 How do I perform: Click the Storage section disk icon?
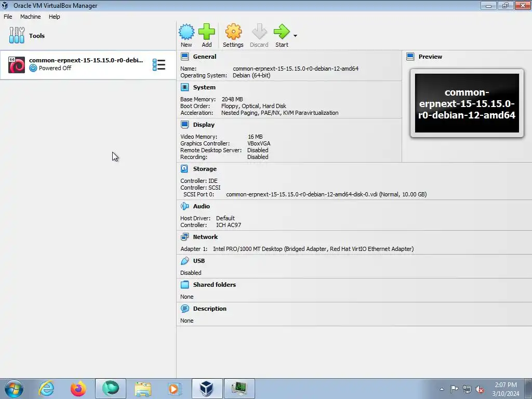184,169
